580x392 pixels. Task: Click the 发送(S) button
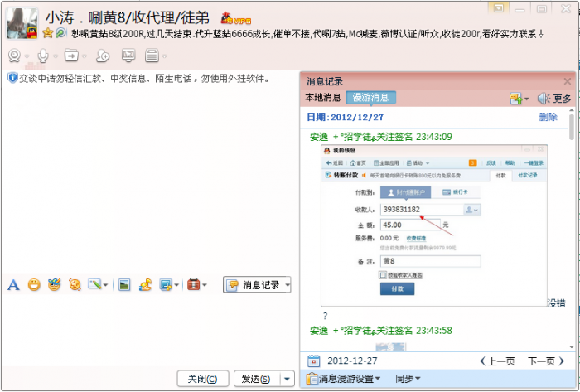click(x=256, y=379)
